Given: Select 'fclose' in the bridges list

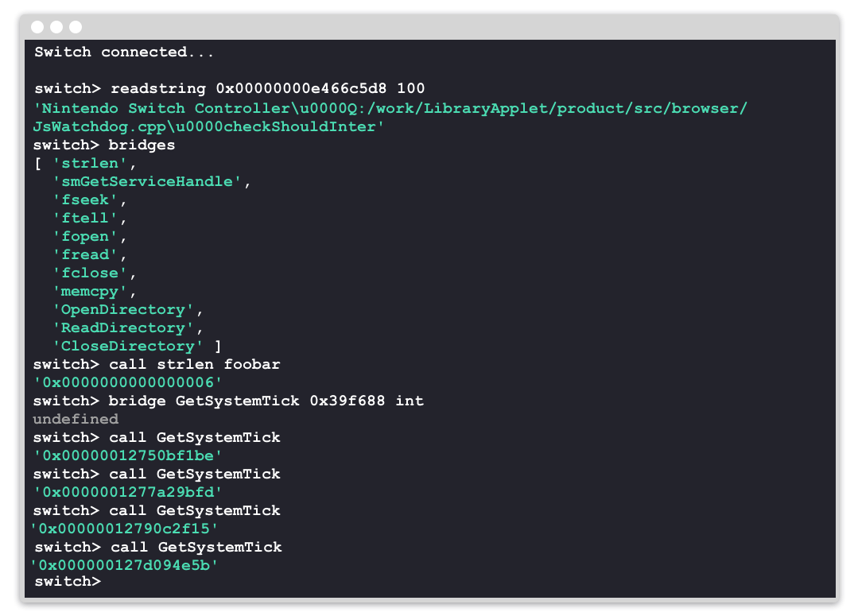Looking at the screenshot, I should pos(90,273).
